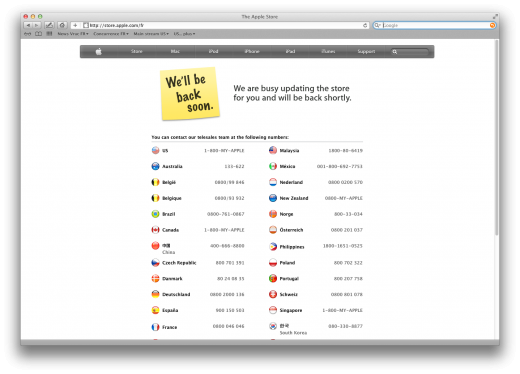The width and height of the screenshot is (520, 374).
Task: Click the Portugal flag icon
Action: point(273,278)
